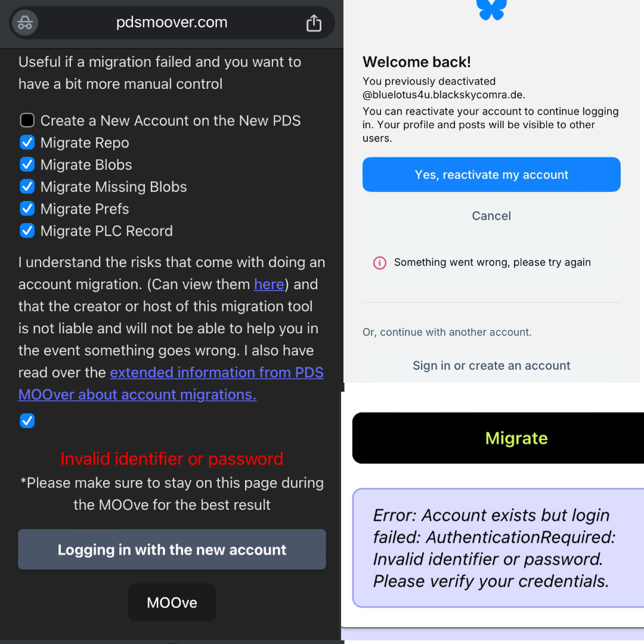Viewport: 644px width, 644px height.
Task: Open the share sheet icon
Action: click(314, 23)
